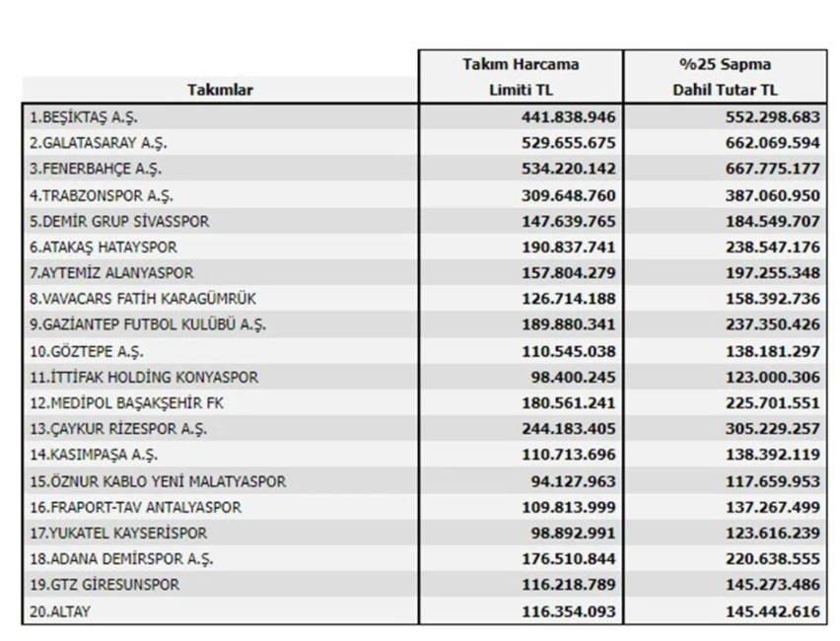Select Konyaspor deviation amount 123.000.306
840x641 pixels.
(773, 377)
